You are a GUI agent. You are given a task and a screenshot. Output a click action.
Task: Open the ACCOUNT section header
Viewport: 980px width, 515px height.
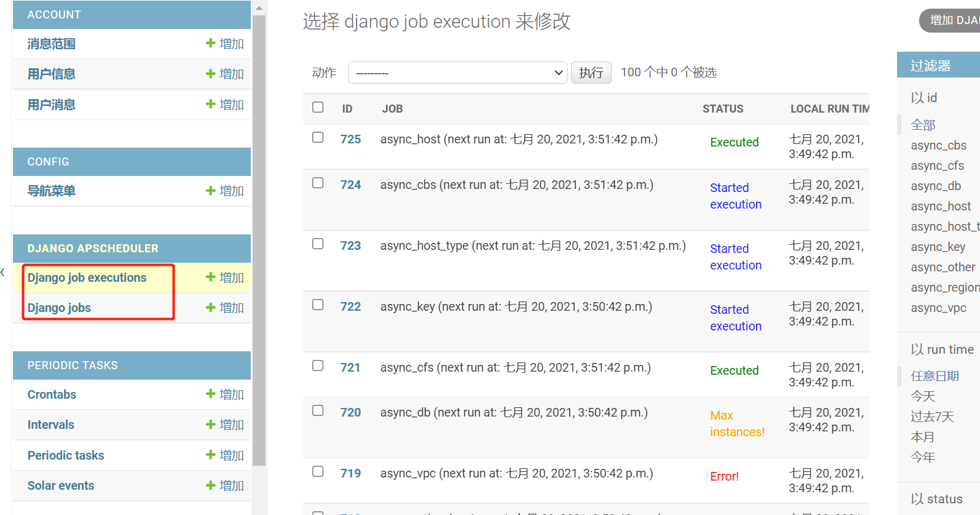(x=54, y=15)
